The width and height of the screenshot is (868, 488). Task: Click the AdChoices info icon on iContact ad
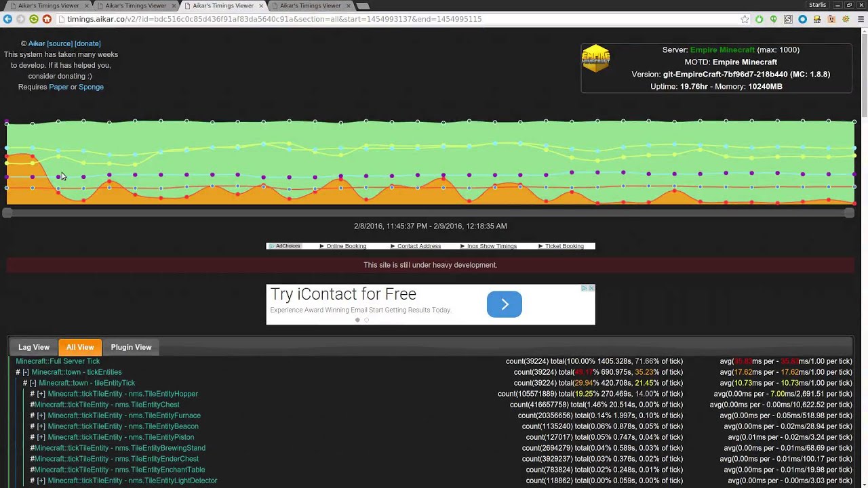tap(584, 288)
